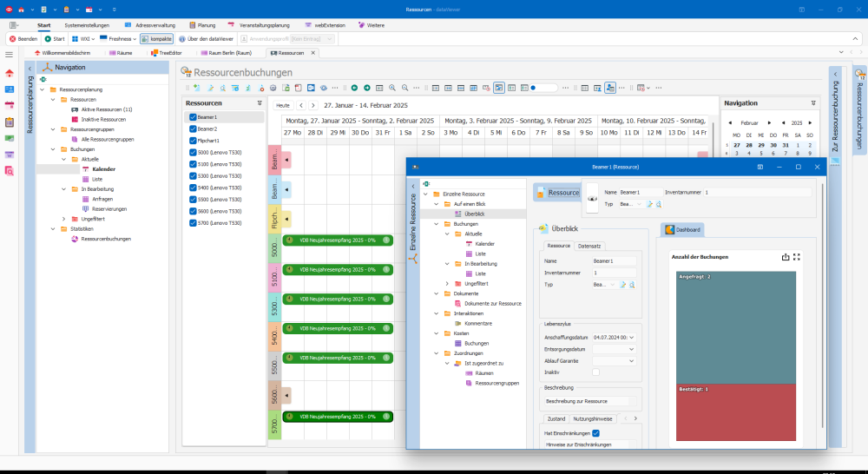Switch to the Systemeinstellungen ribbon tab
868x474 pixels.
tap(87, 25)
